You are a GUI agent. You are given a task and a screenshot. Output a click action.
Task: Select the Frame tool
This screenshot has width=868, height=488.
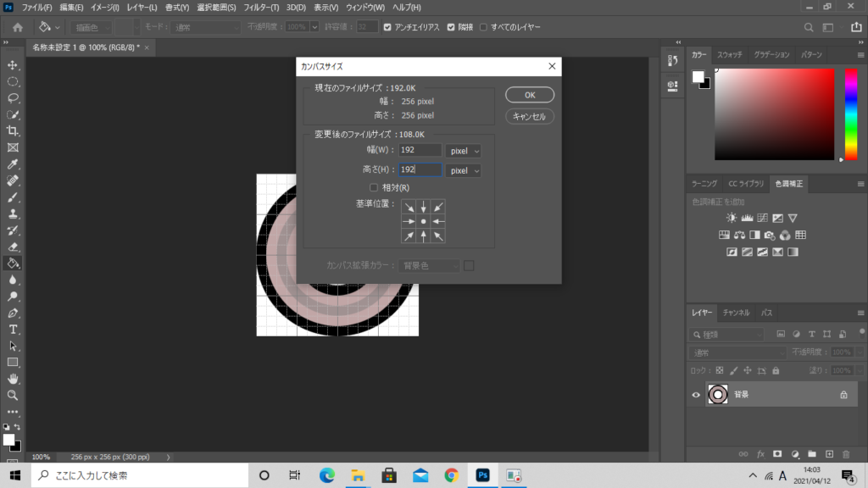[x=13, y=147]
